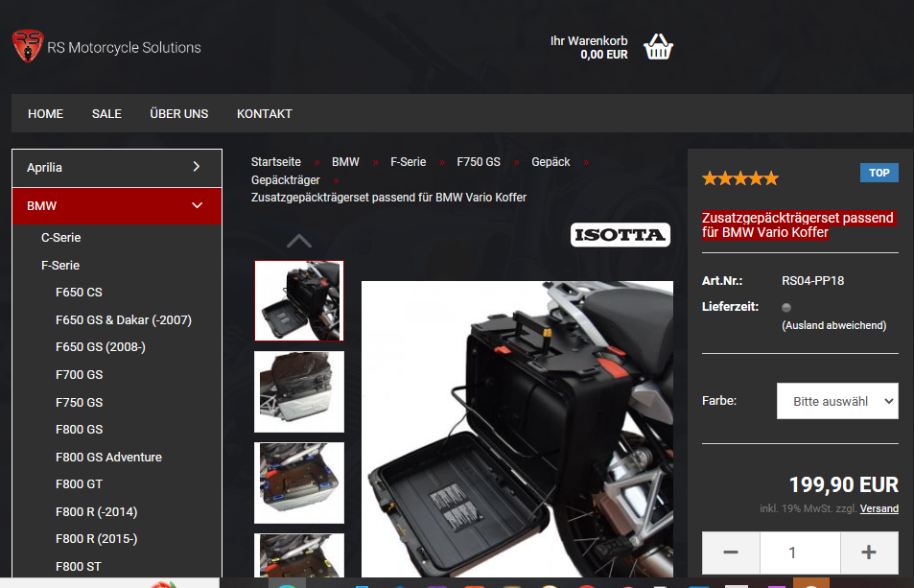Increase quantity with the plus button
Image resolution: width=914 pixels, height=588 pixels.
[869, 553]
